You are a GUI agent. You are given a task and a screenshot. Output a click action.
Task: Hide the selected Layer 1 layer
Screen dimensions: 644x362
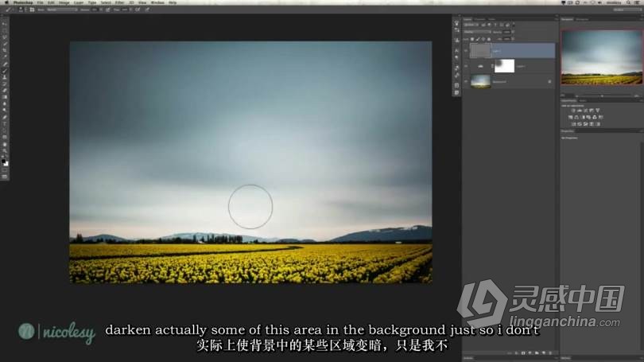tap(466, 51)
